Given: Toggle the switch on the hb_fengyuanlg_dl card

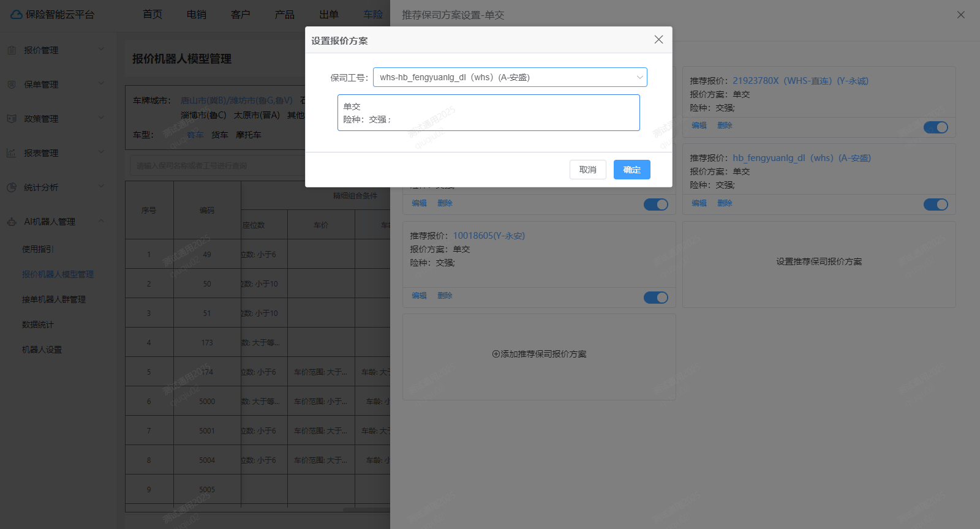Looking at the screenshot, I should tap(936, 204).
